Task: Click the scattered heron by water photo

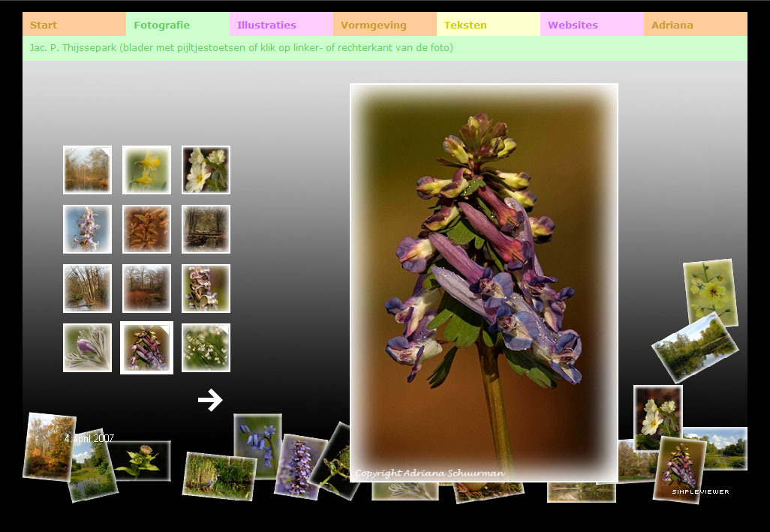Action: pos(219,476)
